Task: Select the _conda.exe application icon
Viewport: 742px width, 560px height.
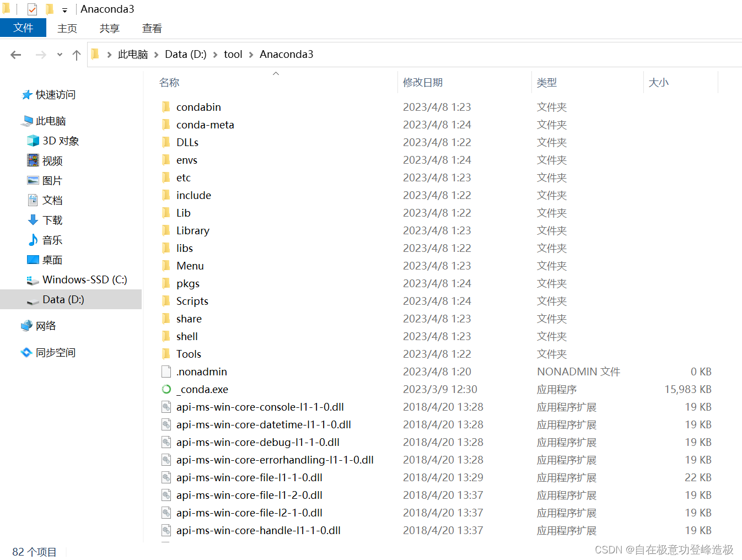Action: click(166, 389)
